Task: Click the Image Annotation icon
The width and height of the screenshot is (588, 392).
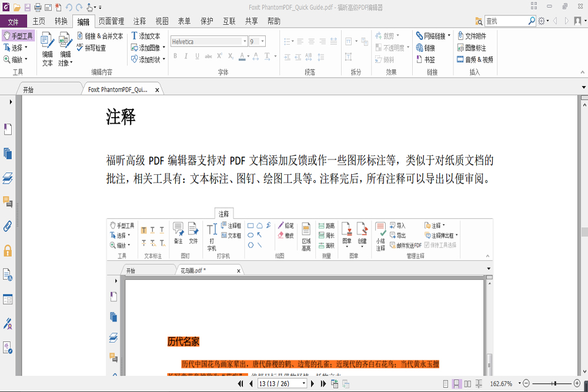Action: coord(473,47)
